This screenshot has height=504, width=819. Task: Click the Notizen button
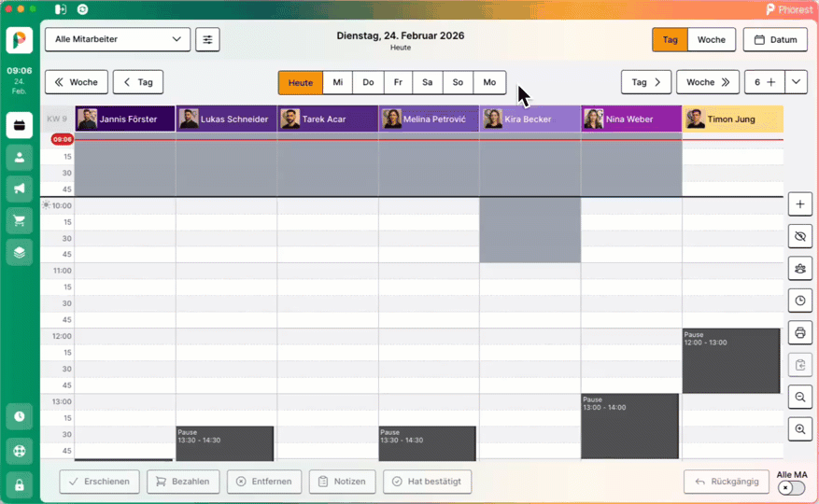click(342, 482)
